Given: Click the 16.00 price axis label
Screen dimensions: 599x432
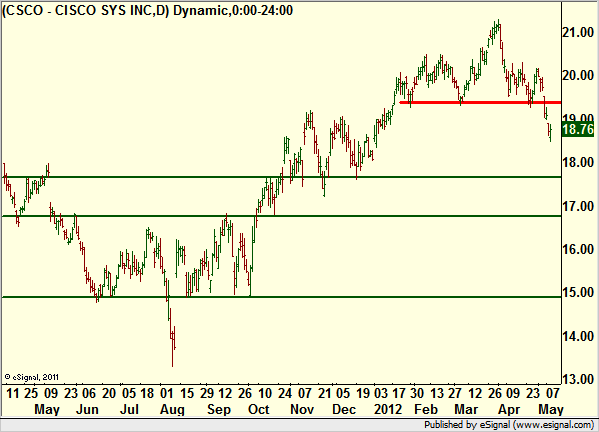Looking at the screenshot, I should pyautogui.click(x=578, y=249).
